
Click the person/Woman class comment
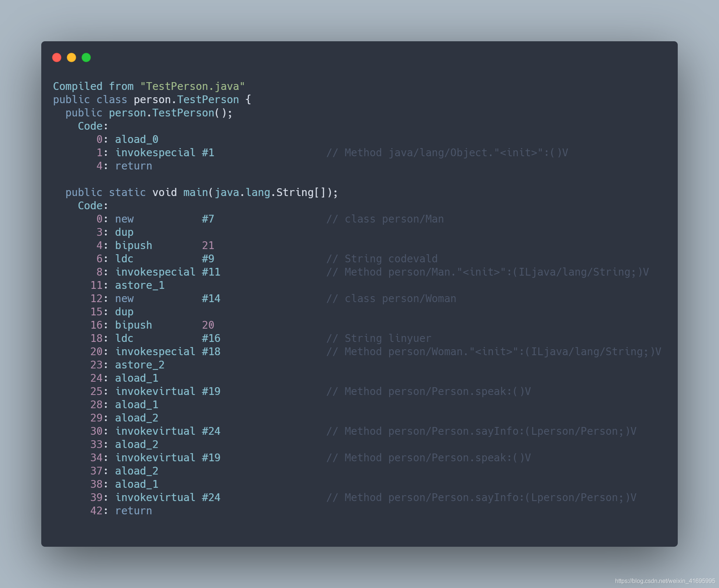(x=391, y=298)
